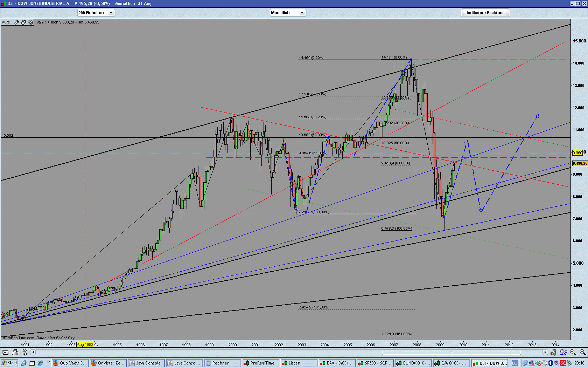
Task: Click the highlighted Aug 1993 date label
Action: [x=85, y=345]
